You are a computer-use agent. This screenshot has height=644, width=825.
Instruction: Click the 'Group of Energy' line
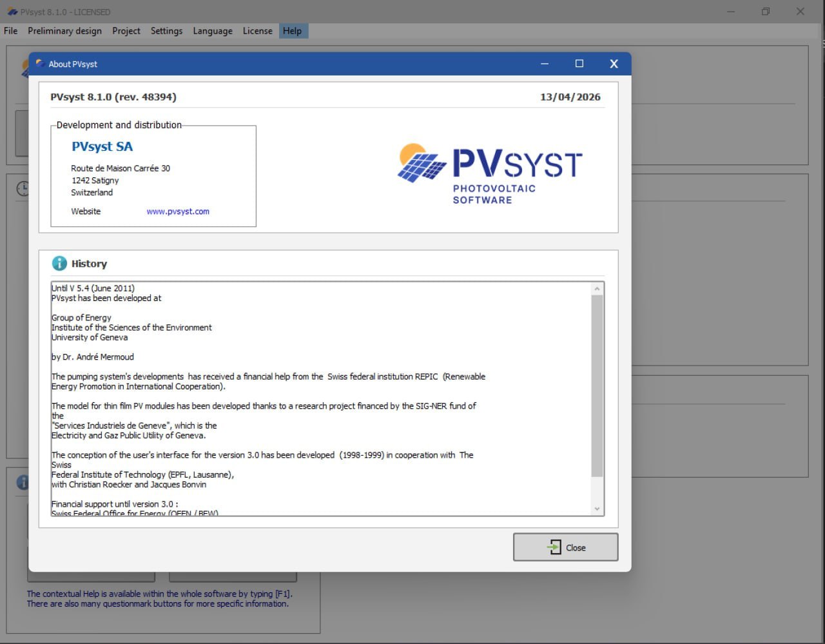[x=81, y=318]
